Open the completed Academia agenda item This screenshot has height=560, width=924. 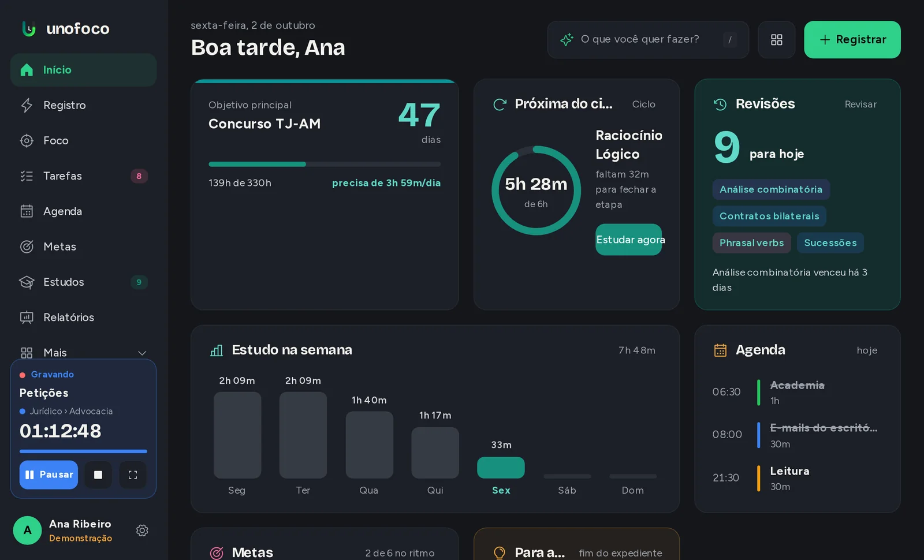click(x=797, y=392)
